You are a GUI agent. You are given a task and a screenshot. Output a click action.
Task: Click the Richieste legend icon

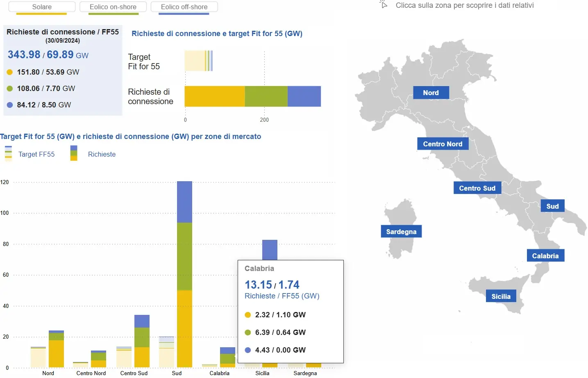(x=74, y=153)
